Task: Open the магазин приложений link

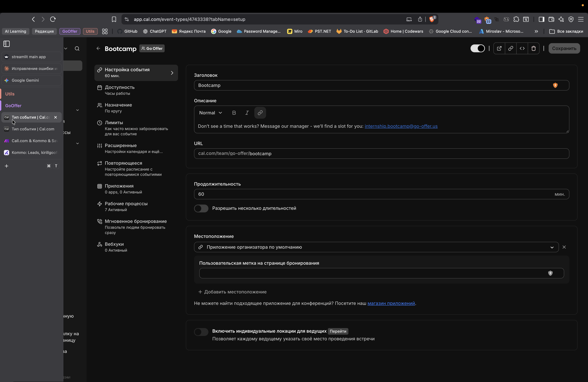Action: coord(391,303)
